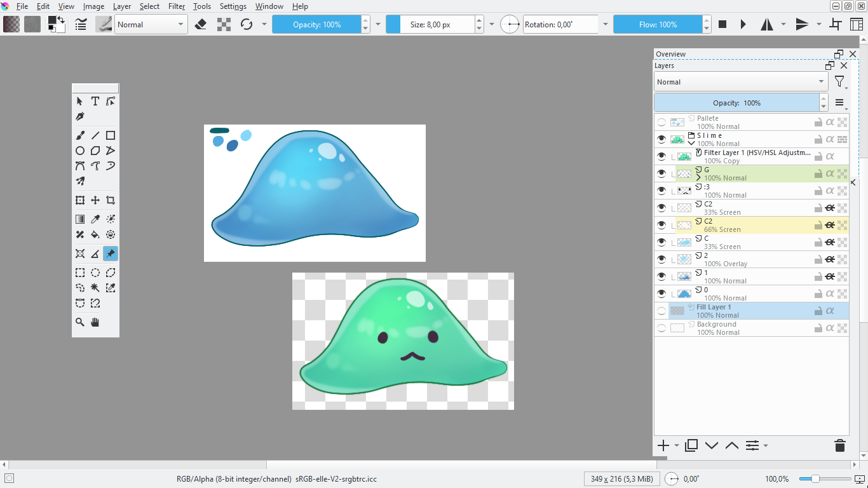The width and height of the screenshot is (868, 488).
Task: Select the Freehand Brush tool
Action: coord(80,135)
